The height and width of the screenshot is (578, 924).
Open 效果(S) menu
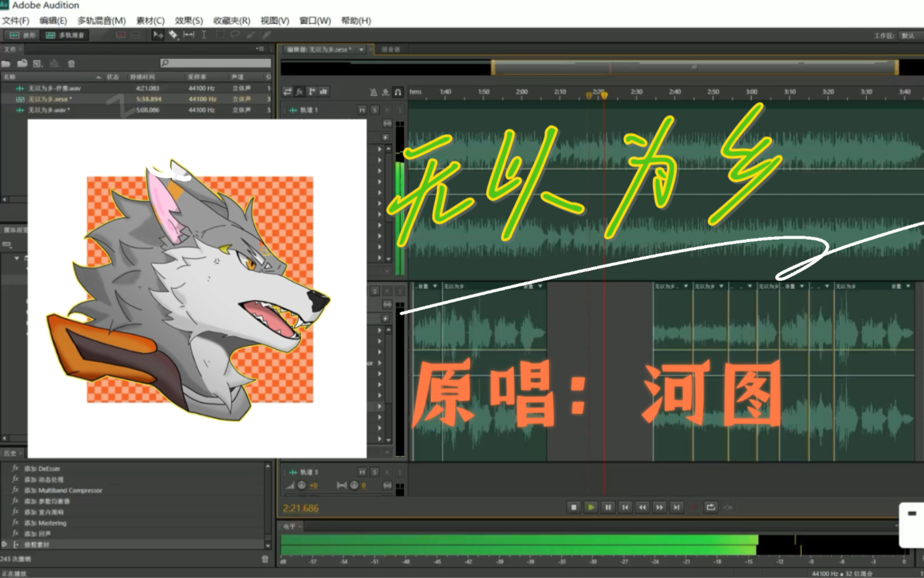coord(189,21)
